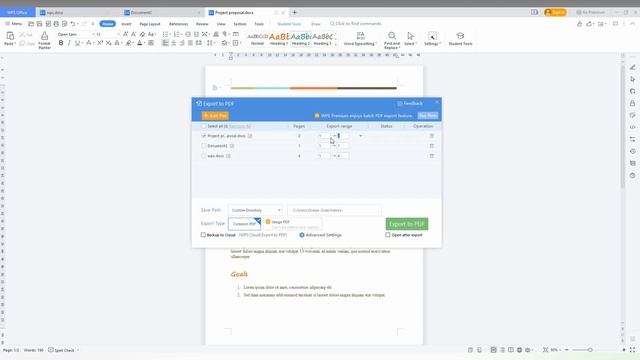Apply the Heading 1 style

pyautogui.click(x=279, y=39)
